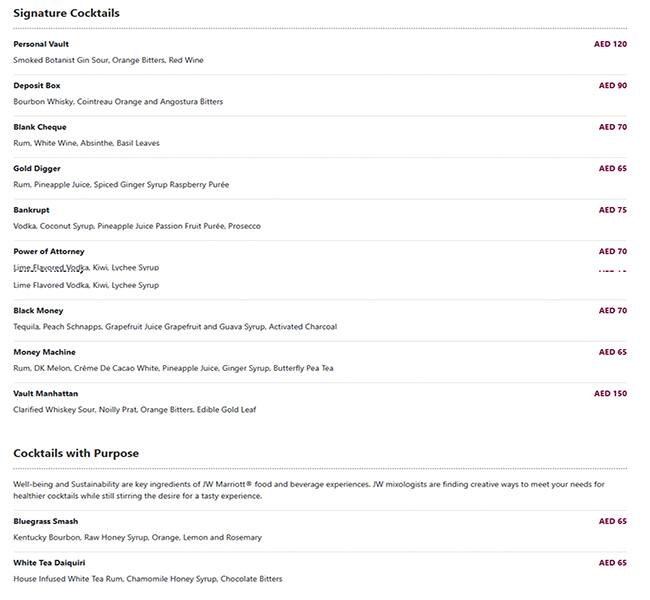
Task: Open the White Tea Daiquiri cocktail item
Action: (49, 563)
